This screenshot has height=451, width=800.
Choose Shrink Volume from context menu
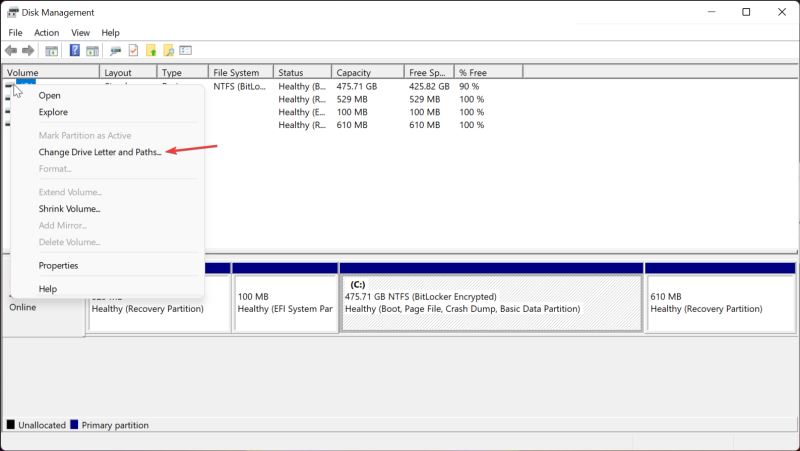pyautogui.click(x=69, y=209)
